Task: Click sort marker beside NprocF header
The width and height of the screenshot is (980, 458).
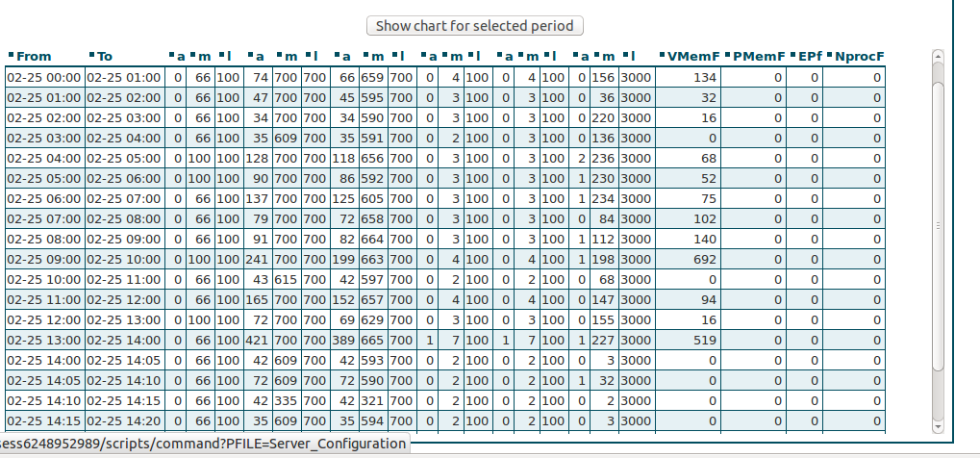Action: (x=829, y=55)
